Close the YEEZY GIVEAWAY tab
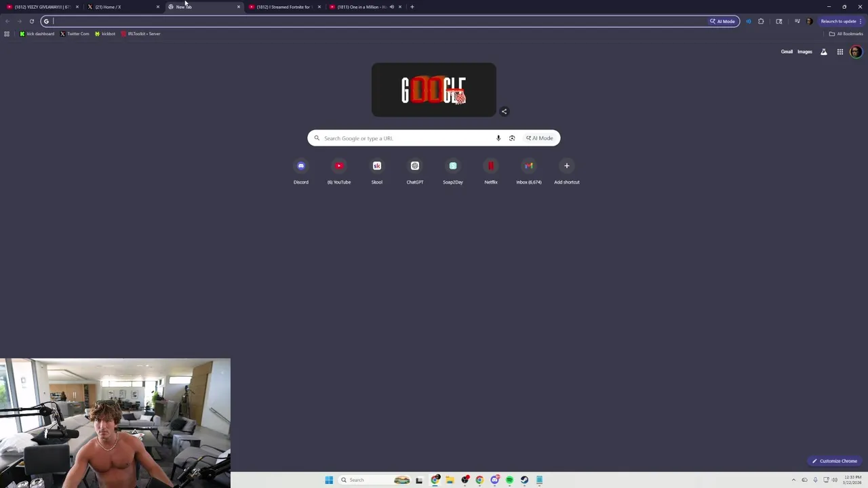Image resolution: width=868 pixels, height=488 pixels. tap(77, 7)
